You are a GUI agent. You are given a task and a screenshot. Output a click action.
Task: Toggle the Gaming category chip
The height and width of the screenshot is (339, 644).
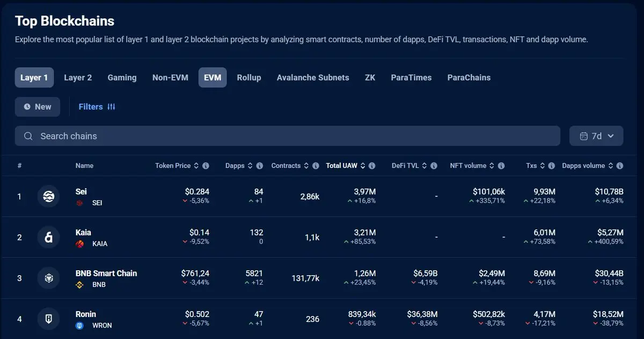click(122, 77)
